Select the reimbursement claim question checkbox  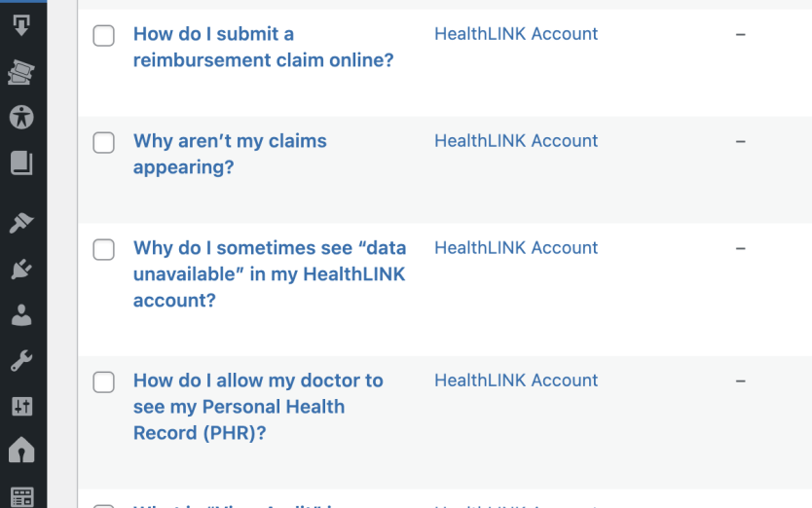[103, 36]
